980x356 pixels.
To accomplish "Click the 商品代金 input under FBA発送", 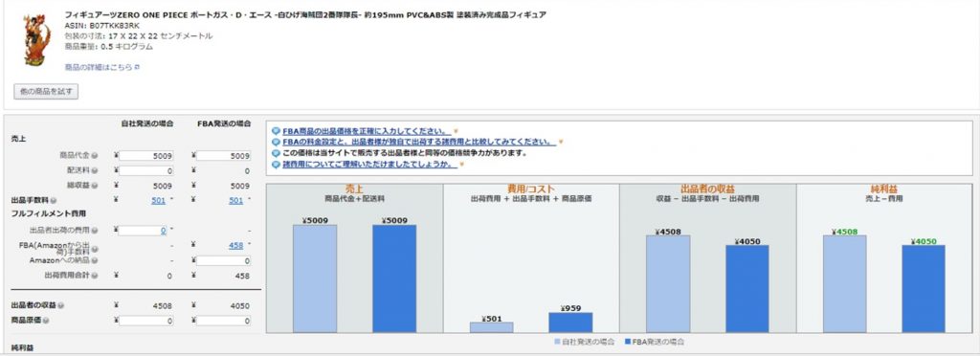I will click(x=224, y=156).
